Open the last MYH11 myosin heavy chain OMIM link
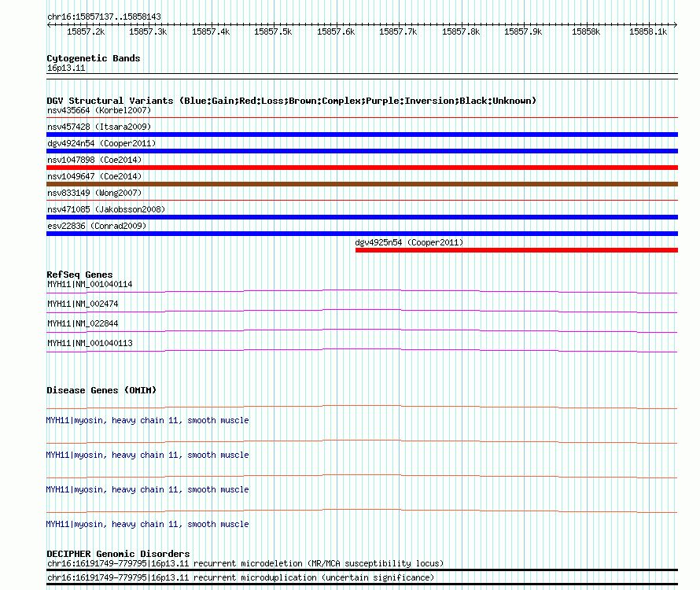Viewport: 700px width, 590px height. point(147,524)
